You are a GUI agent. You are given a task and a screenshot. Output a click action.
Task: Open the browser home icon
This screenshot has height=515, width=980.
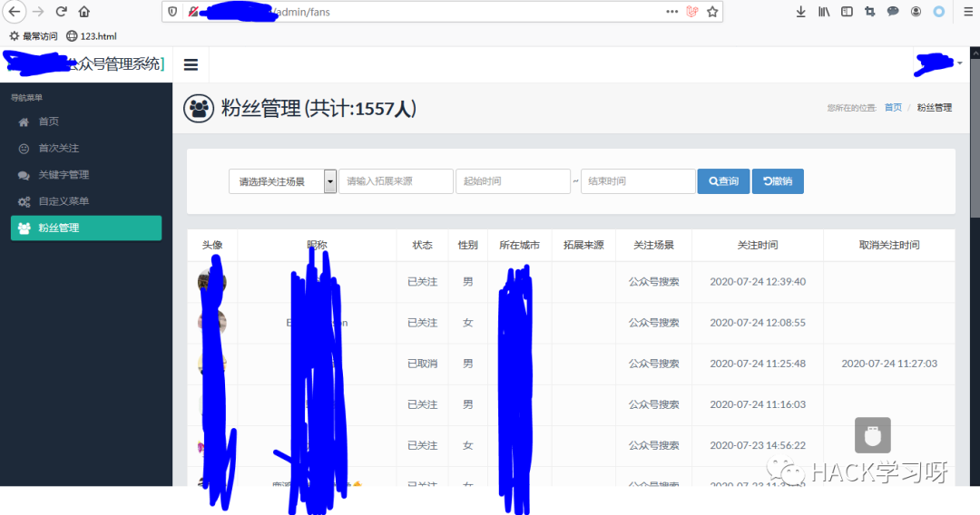coord(84,11)
